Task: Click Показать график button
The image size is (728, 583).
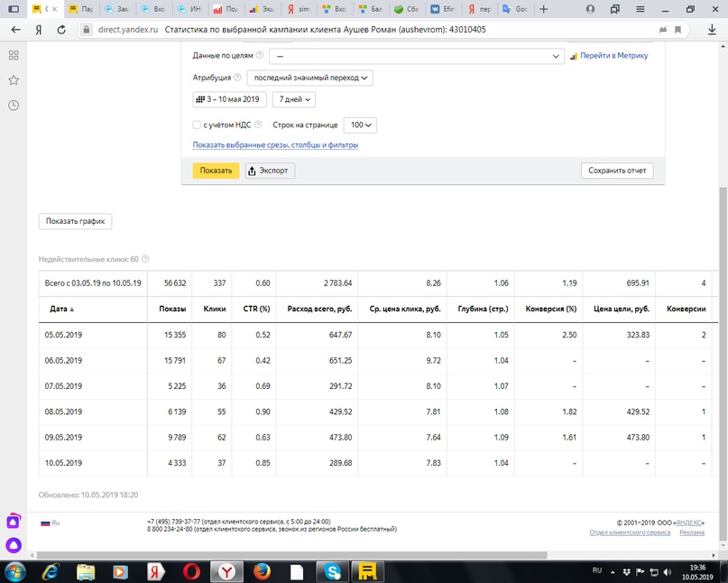Action: point(75,221)
